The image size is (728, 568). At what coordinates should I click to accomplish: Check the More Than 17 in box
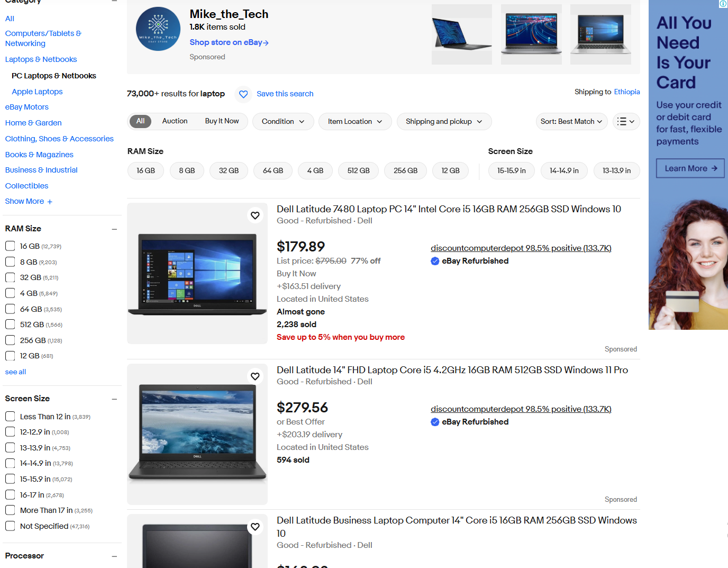point(10,510)
